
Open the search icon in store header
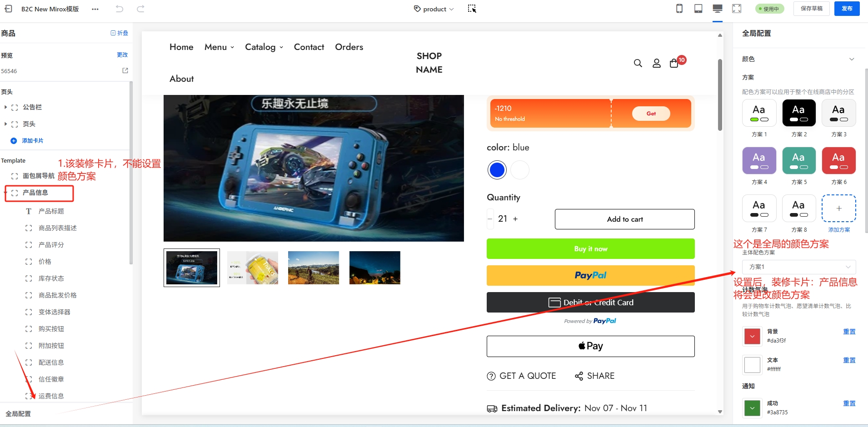638,63
